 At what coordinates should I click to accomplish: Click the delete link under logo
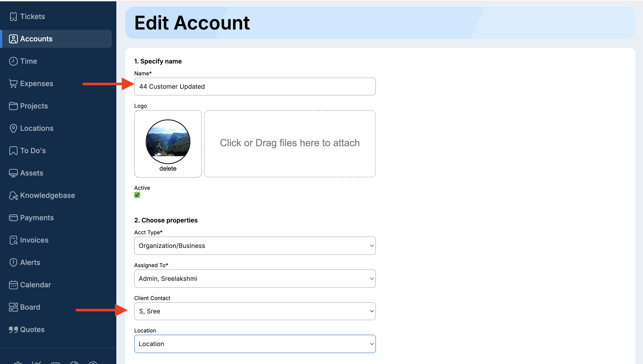click(x=168, y=169)
